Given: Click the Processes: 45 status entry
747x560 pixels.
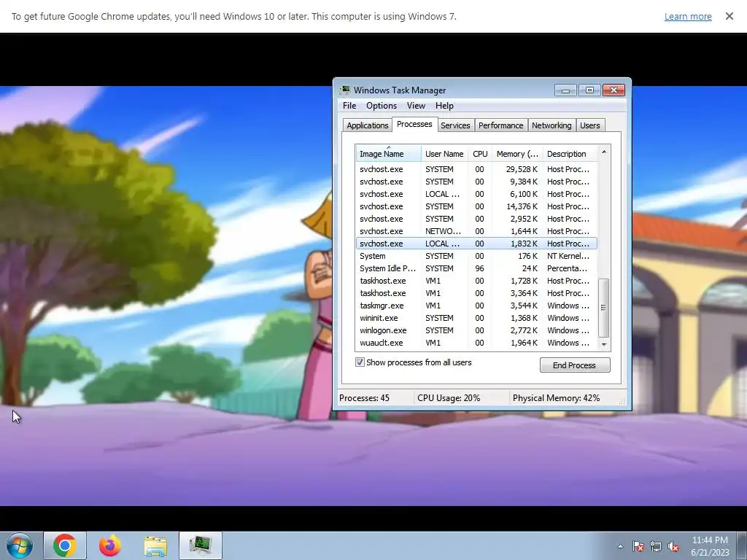Looking at the screenshot, I should [365, 398].
